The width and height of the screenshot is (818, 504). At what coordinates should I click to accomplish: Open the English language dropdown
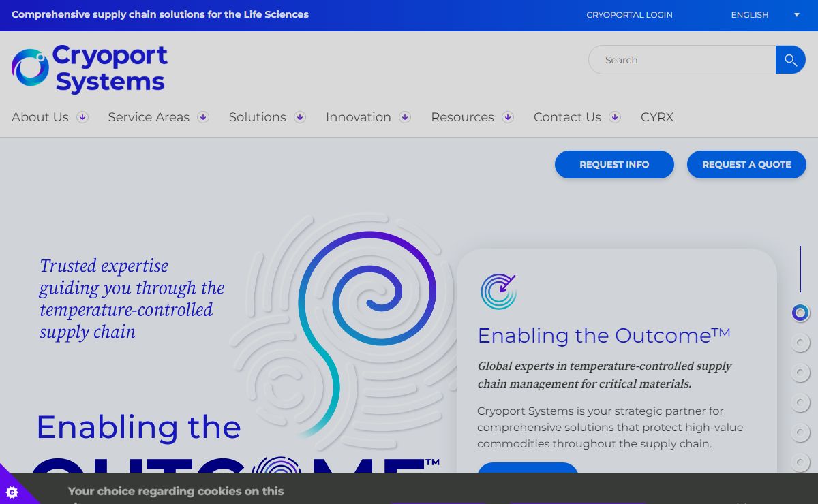pyautogui.click(x=765, y=15)
